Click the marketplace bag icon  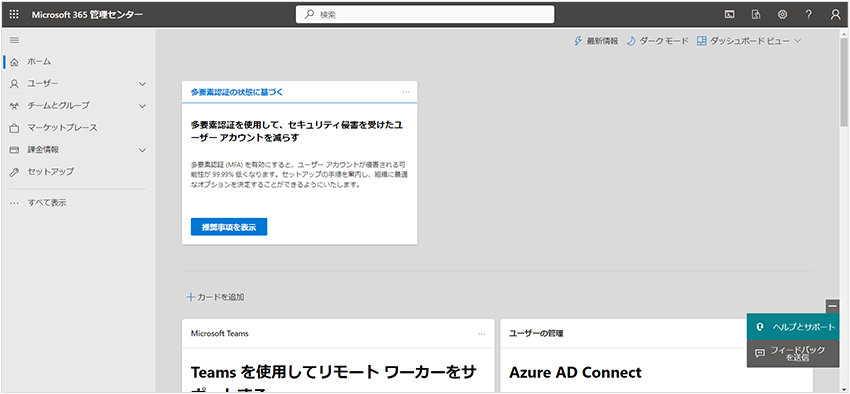click(x=15, y=128)
